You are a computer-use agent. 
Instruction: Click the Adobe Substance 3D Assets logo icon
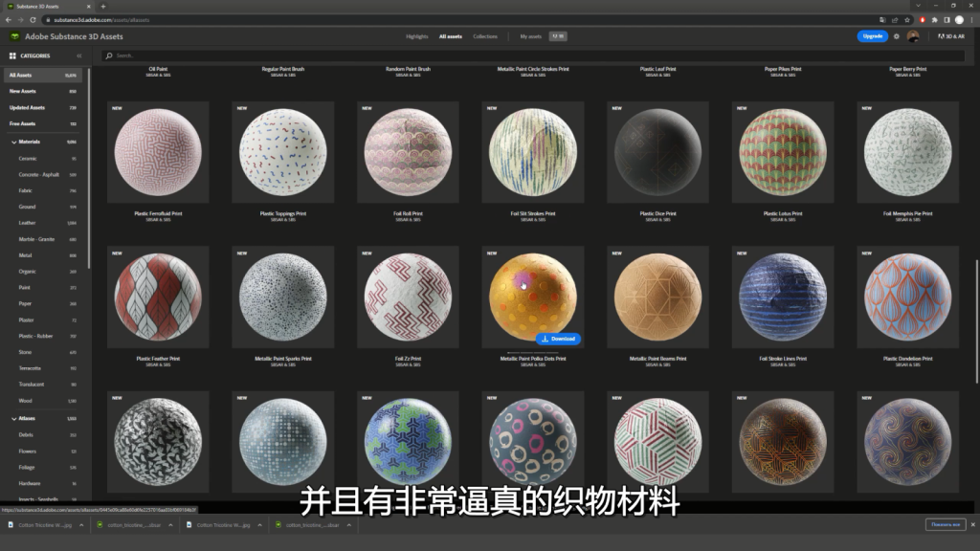(15, 36)
